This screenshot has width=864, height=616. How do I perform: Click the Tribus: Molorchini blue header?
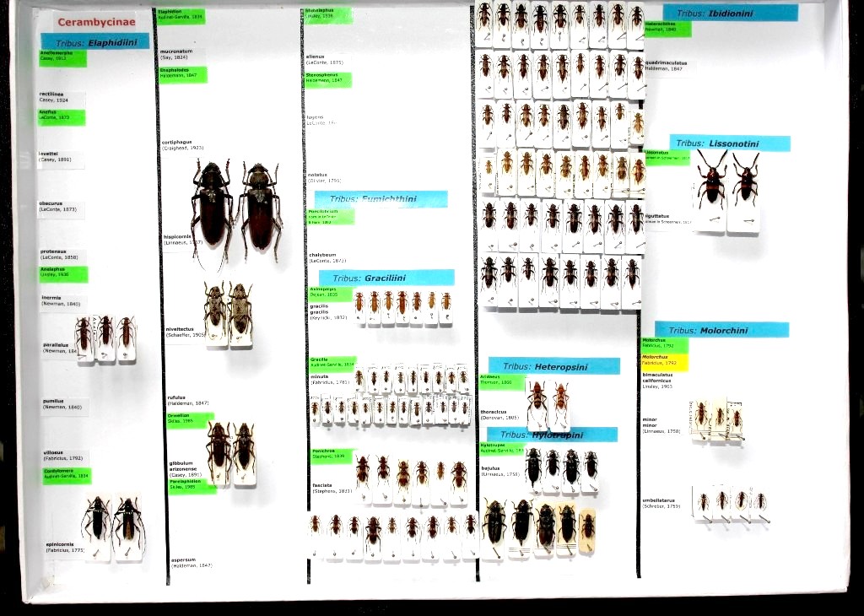[x=721, y=330]
